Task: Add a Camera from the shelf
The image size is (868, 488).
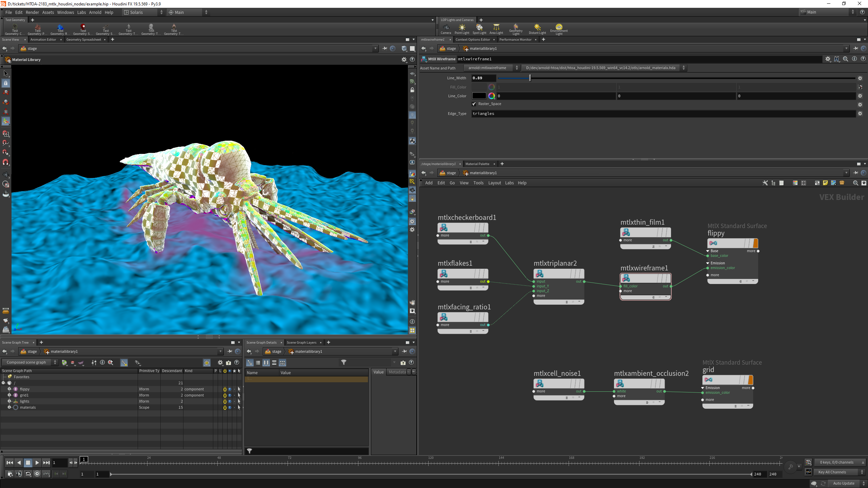Action: click(446, 28)
